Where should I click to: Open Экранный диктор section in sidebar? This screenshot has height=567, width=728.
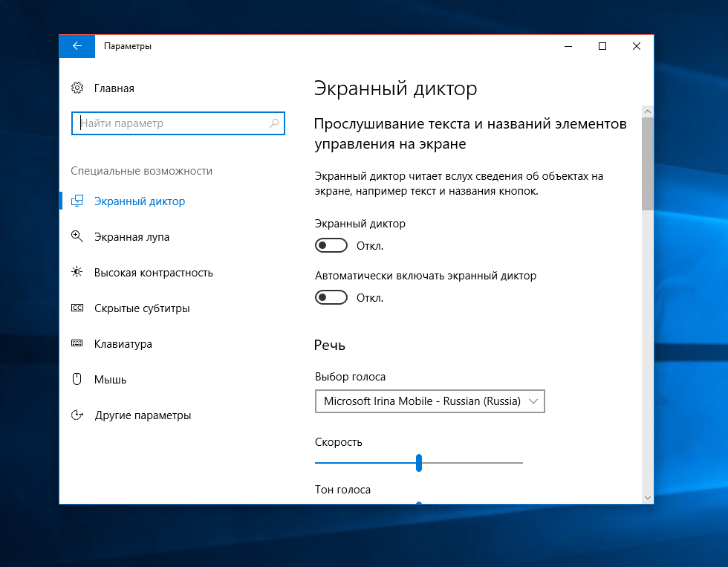(140, 201)
